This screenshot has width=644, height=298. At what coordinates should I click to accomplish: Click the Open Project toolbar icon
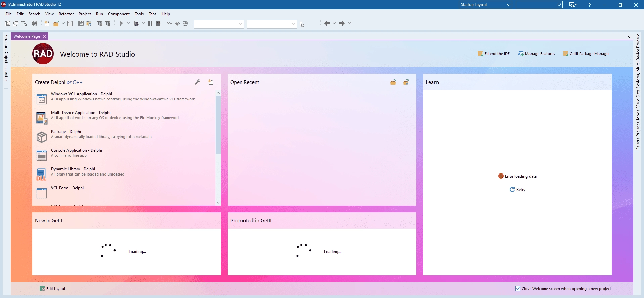(89, 23)
